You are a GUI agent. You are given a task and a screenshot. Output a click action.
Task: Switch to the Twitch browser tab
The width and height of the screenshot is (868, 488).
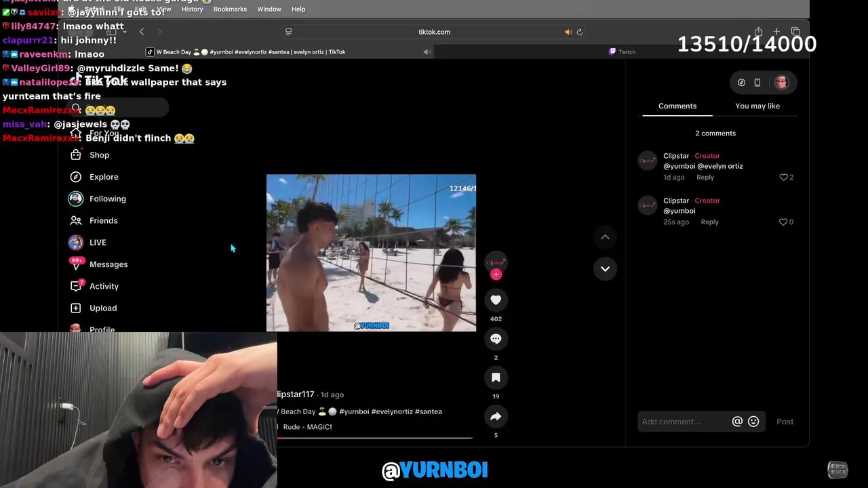point(622,52)
